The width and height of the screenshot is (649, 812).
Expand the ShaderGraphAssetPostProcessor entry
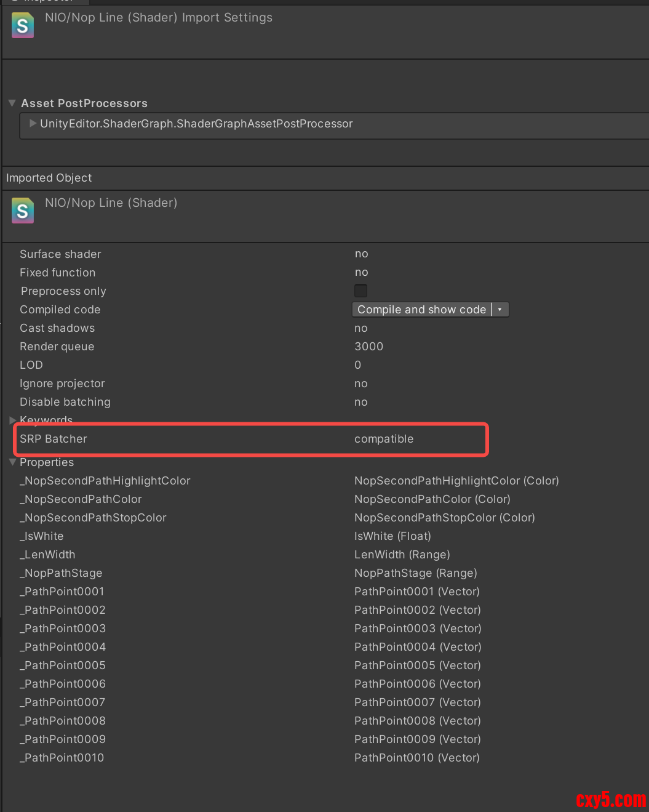pyautogui.click(x=33, y=124)
